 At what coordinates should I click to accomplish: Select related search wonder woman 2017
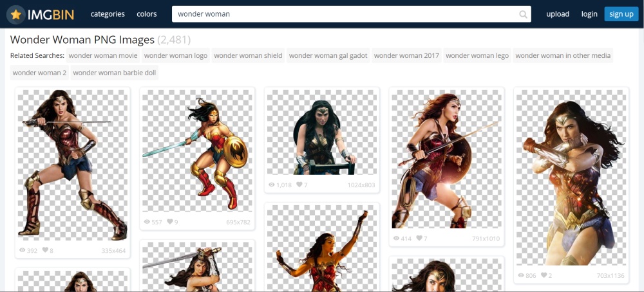tap(406, 55)
